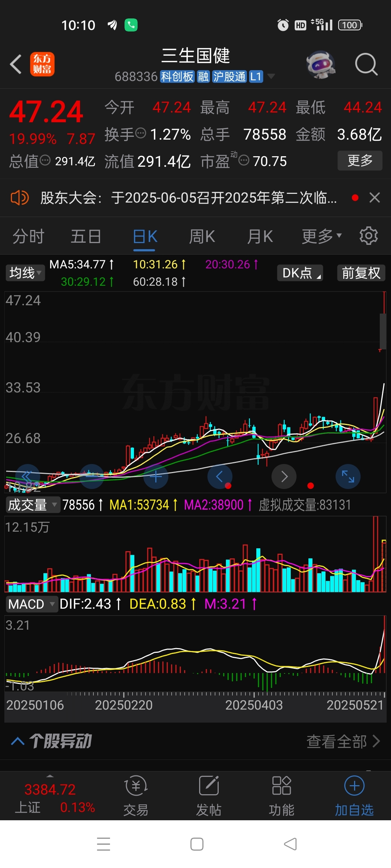Tap 加自选 add to watchlist
The height and width of the screenshot is (868, 391).
coord(354,796)
